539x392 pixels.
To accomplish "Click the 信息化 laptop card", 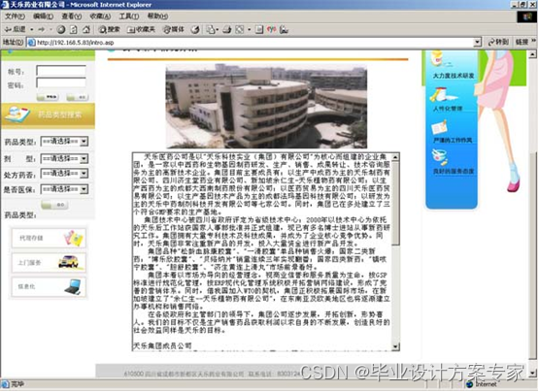I will tap(49, 287).
